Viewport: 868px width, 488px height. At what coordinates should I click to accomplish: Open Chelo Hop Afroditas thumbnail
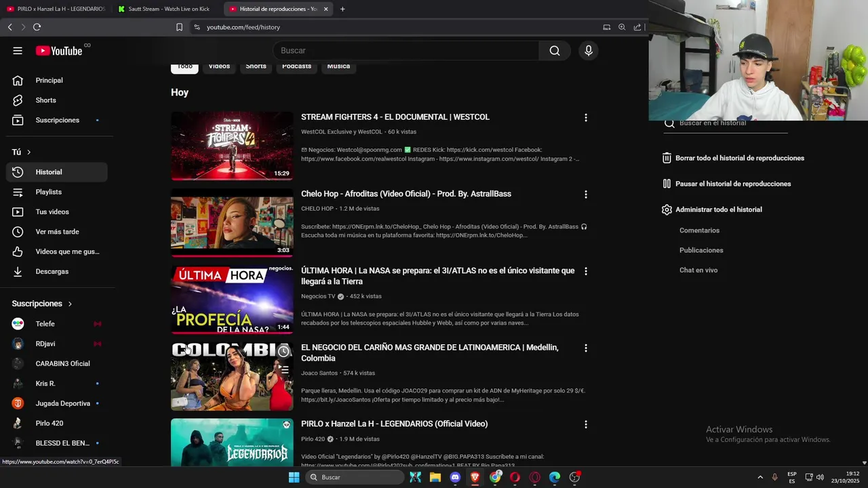tap(232, 222)
